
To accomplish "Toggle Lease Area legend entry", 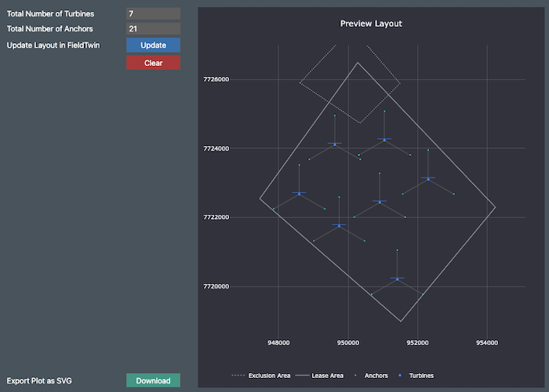I will [x=320, y=376].
